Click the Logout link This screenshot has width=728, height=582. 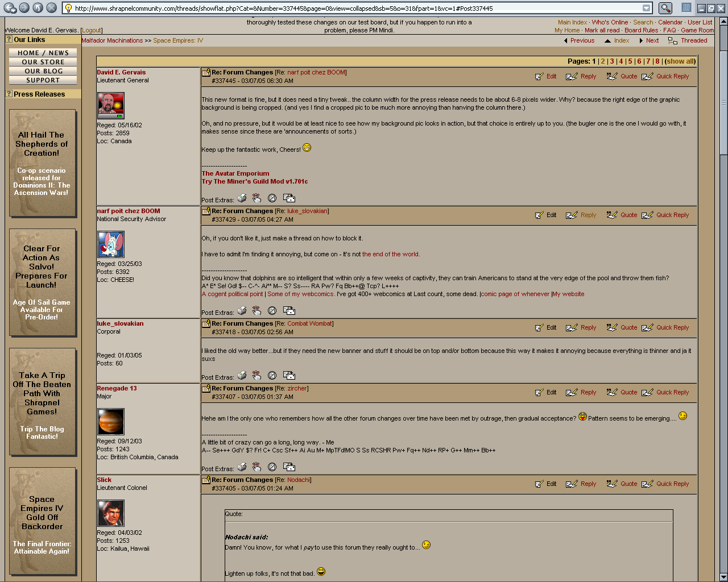pyautogui.click(x=91, y=30)
